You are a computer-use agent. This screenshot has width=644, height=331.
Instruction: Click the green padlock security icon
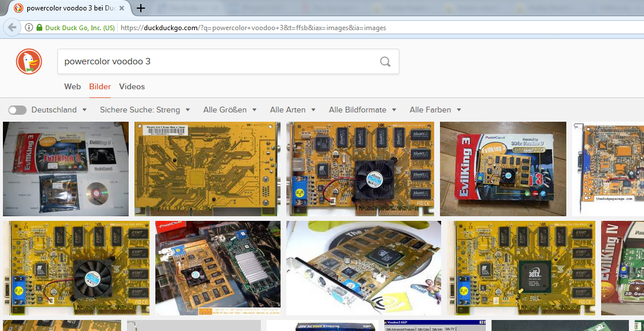39,28
